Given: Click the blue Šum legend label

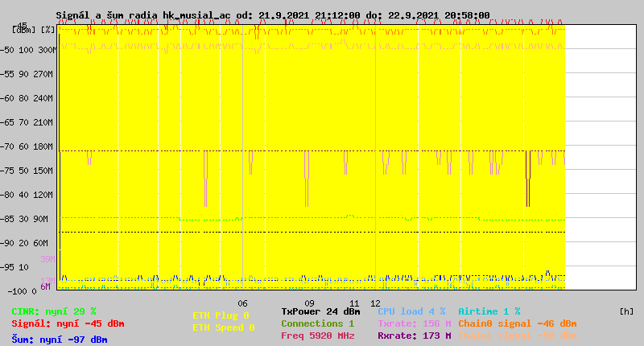Looking at the screenshot, I should (60, 340).
